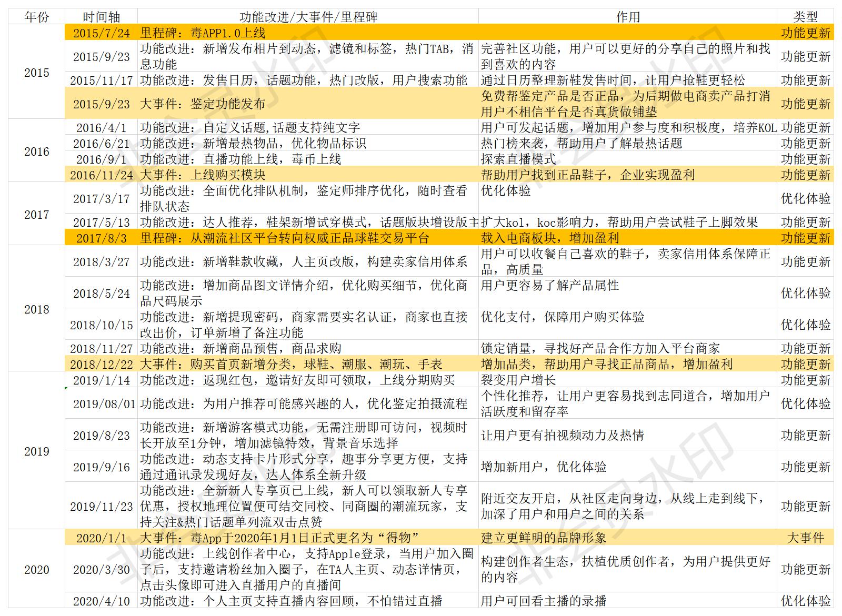842x616 pixels.
Task: Click the 大事件：鉴定功能发布 cell
Action: tap(308, 103)
